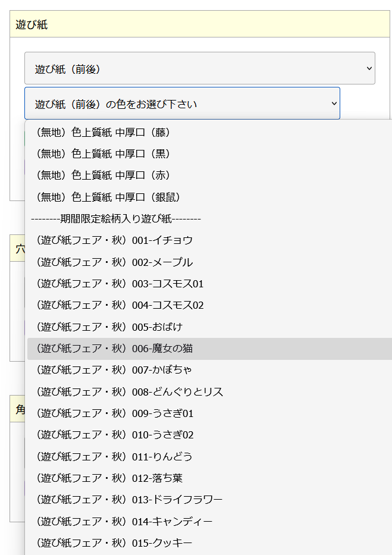Choose the highlighted 006-魔女の猫 option

(x=114, y=349)
